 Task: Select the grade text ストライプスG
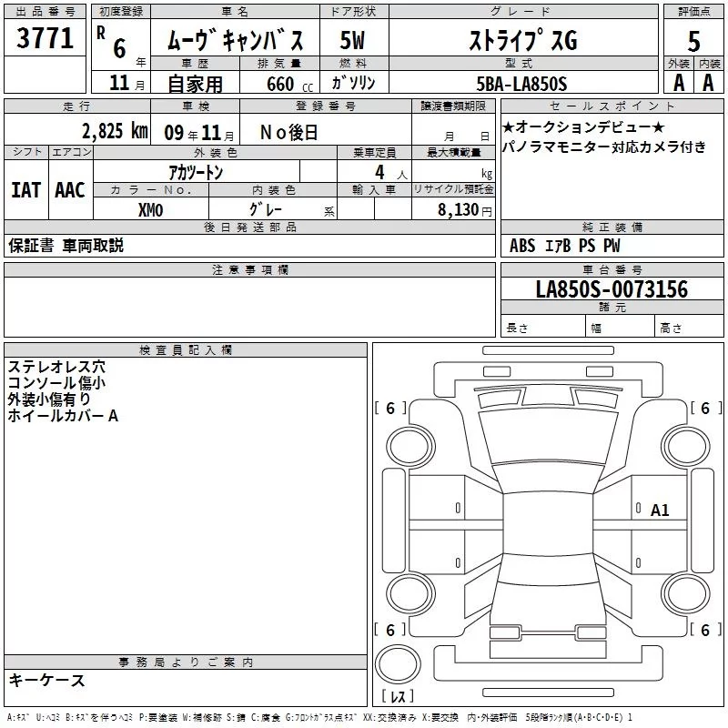(x=523, y=40)
